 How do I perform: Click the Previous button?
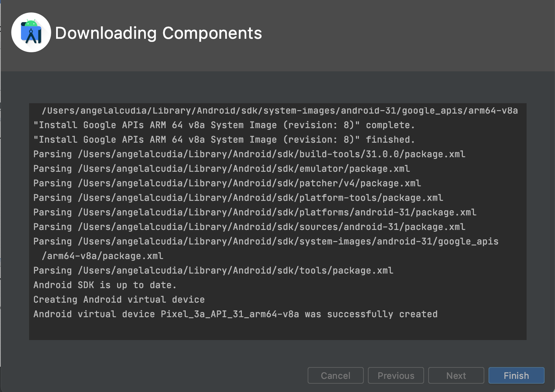tap(396, 375)
